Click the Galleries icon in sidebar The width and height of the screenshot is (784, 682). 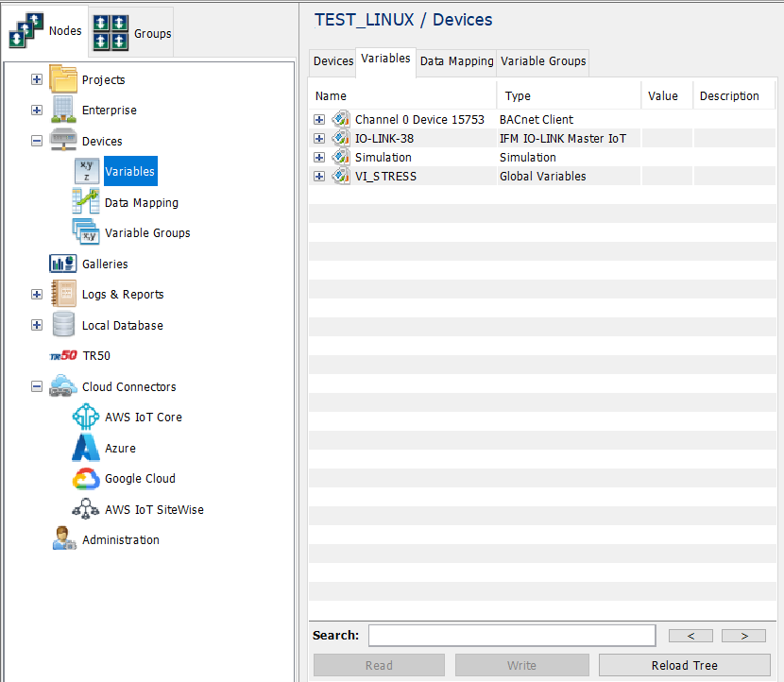62,264
